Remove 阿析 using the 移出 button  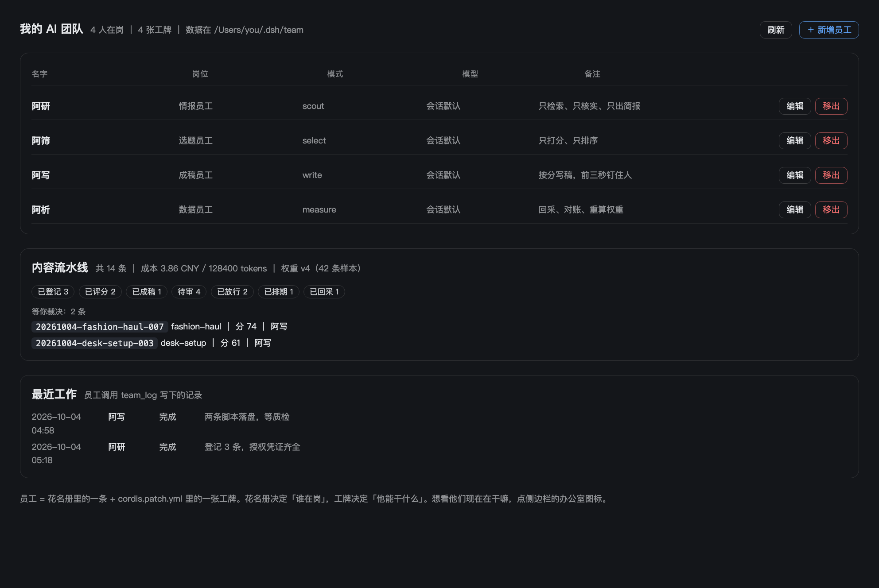tap(831, 210)
